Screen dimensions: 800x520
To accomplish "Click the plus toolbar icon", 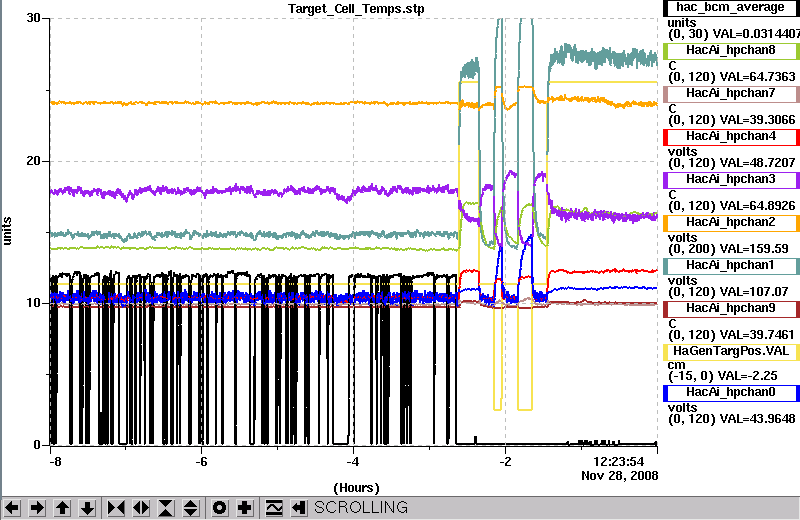I will (244, 508).
